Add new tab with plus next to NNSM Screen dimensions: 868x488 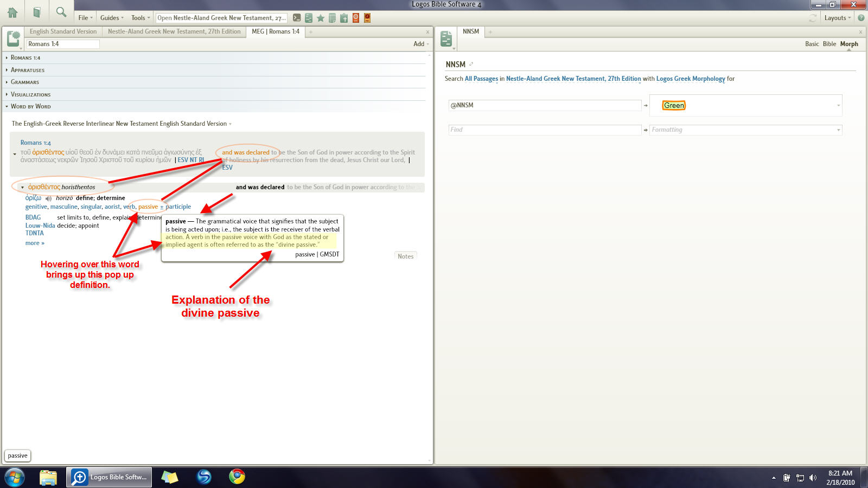[x=490, y=32]
